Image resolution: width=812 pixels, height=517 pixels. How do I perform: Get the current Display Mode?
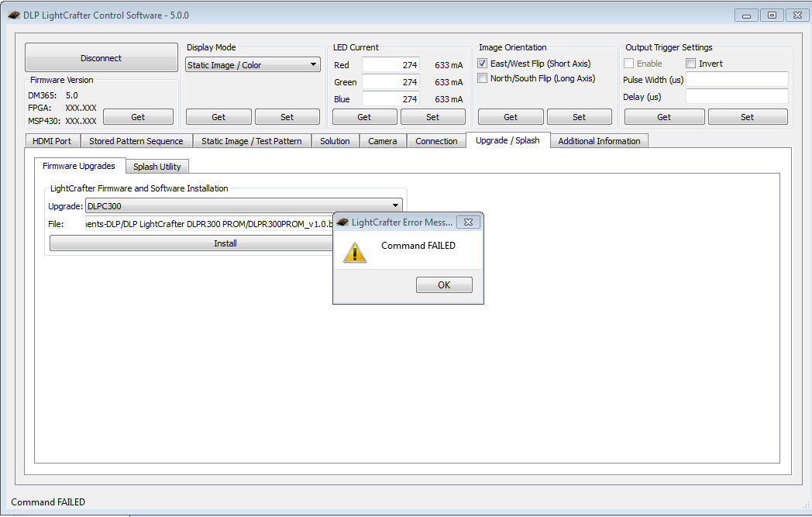pos(218,117)
